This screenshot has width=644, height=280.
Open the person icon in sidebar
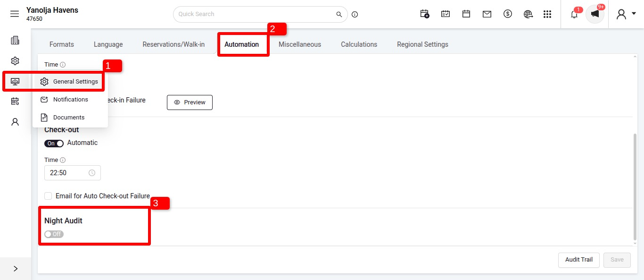(15, 122)
